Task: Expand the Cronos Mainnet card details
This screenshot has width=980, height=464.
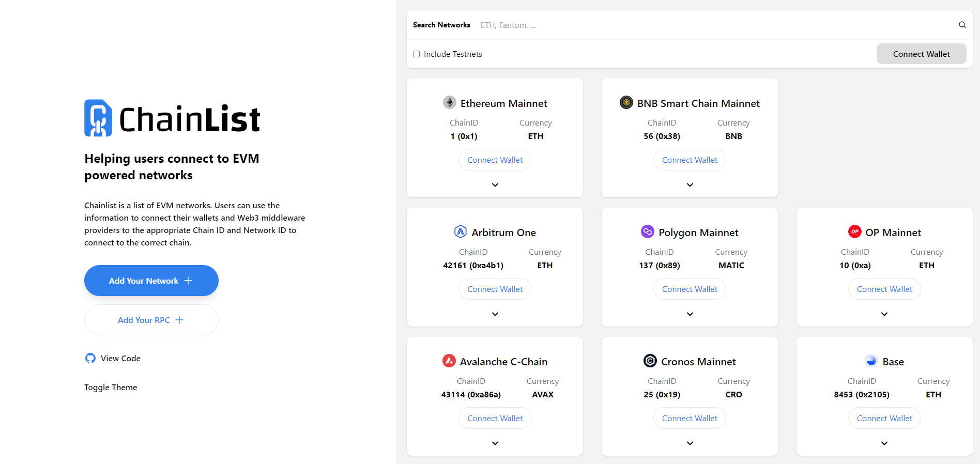Action: (690, 443)
